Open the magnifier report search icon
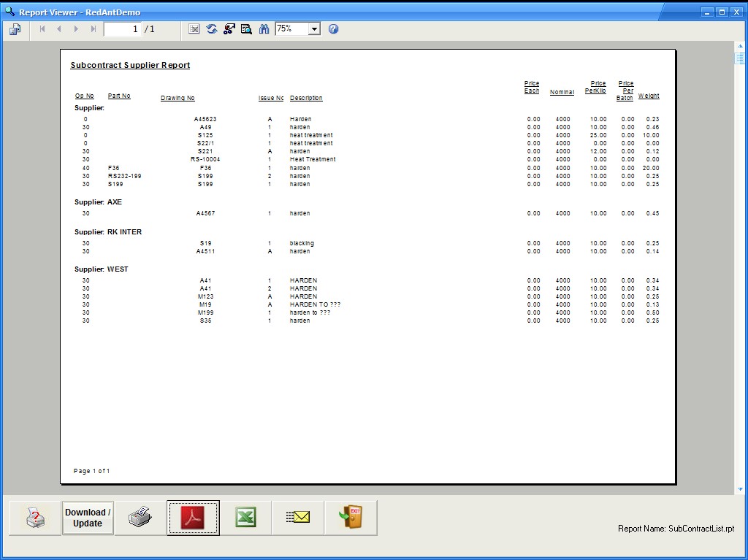The width and height of the screenshot is (748, 560). pyautogui.click(x=246, y=29)
